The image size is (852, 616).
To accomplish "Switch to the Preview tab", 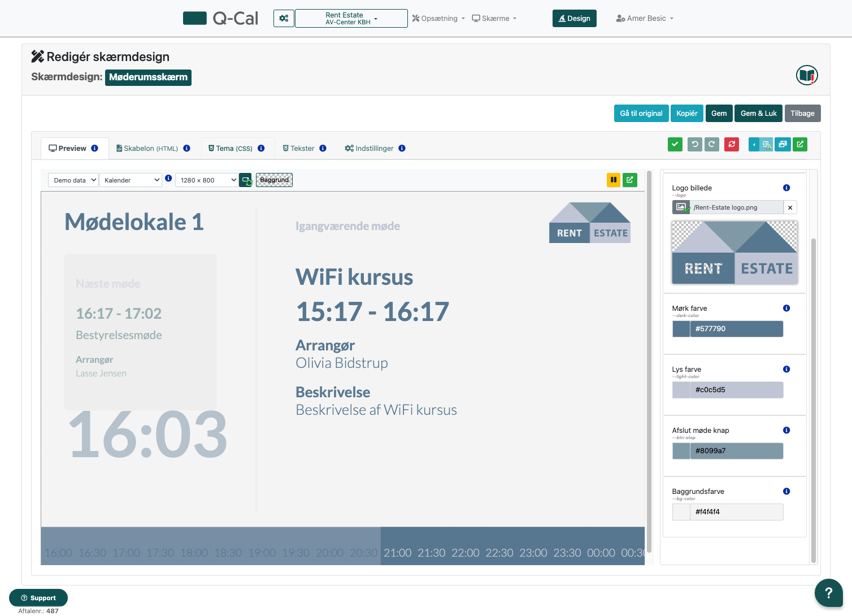I will coord(68,148).
